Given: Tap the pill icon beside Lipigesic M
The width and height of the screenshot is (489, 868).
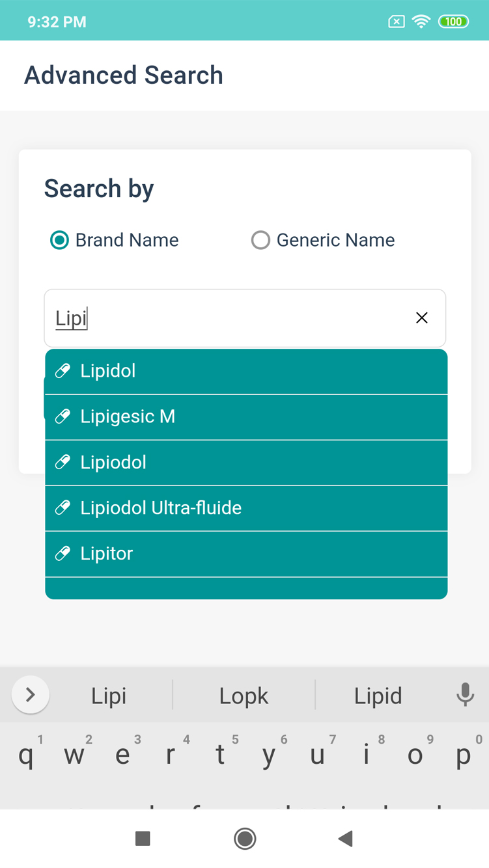Looking at the screenshot, I should click(x=63, y=416).
